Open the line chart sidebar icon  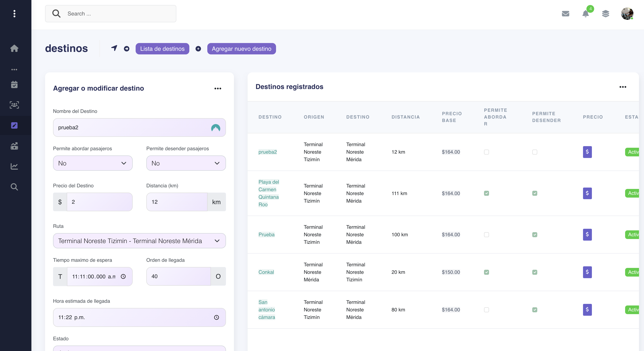click(x=14, y=166)
